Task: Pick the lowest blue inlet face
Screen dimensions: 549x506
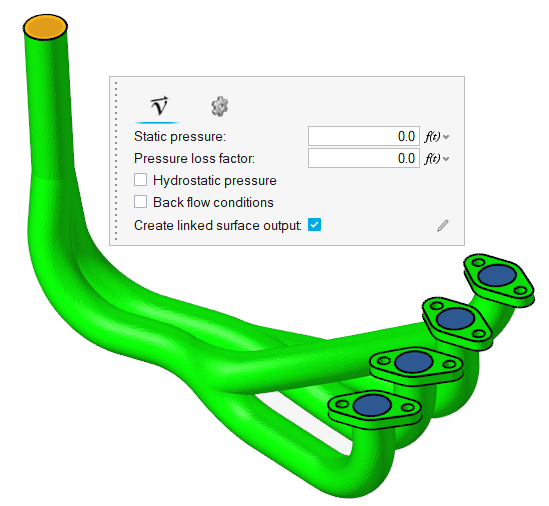Action: point(372,405)
